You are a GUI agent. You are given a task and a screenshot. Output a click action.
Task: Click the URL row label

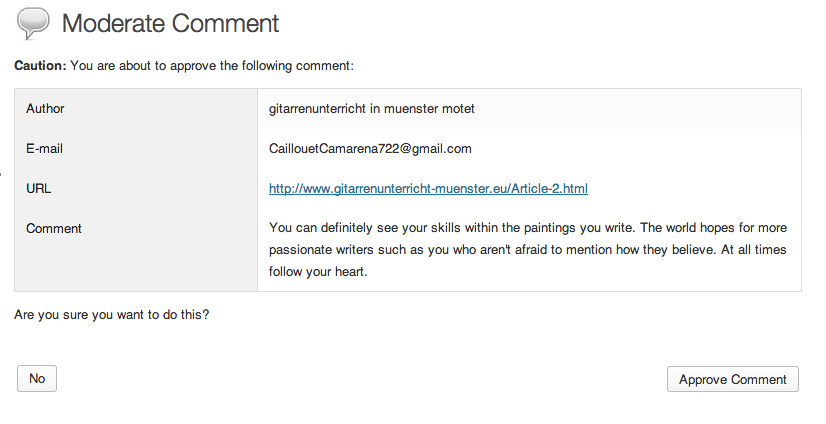pyautogui.click(x=38, y=189)
